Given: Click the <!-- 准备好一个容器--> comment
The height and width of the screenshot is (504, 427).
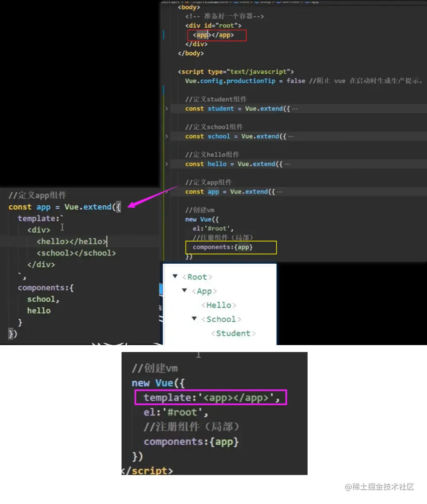Looking at the screenshot, I should pos(225,16).
